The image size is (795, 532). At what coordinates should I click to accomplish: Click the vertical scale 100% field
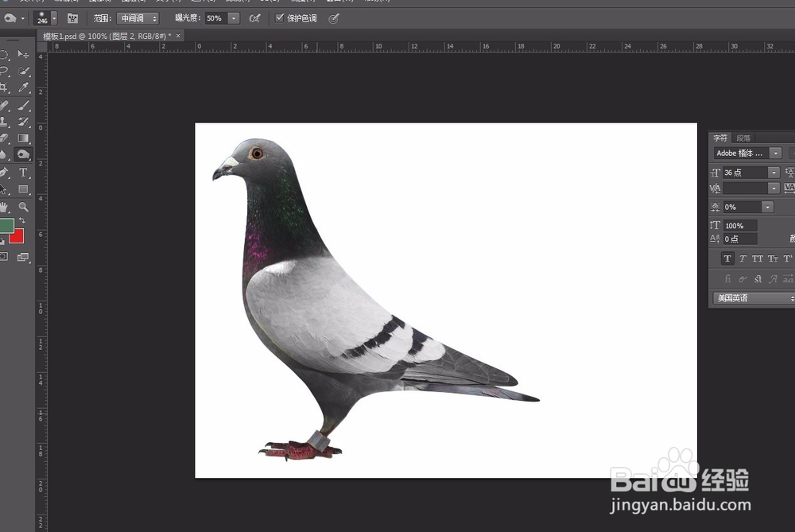click(x=739, y=226)
